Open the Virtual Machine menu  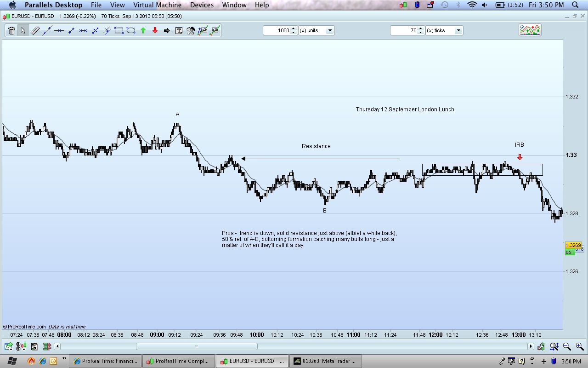click(x=157, y=5)
